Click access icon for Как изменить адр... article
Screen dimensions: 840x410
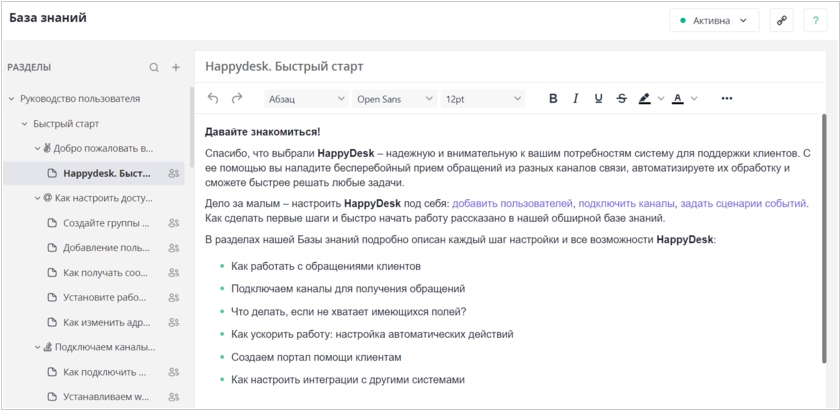(x=173, y=323)
